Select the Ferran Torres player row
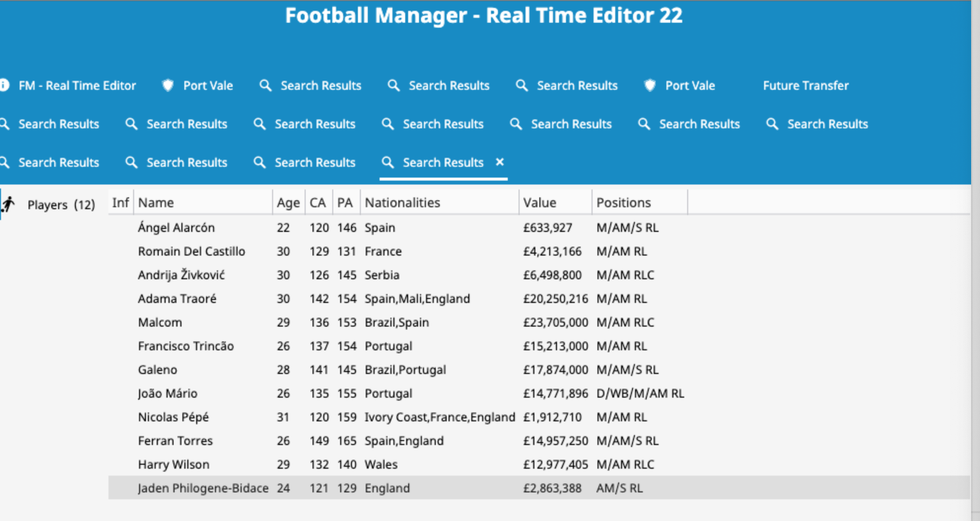Viewport: 980px width, 521px height. tap(175, 441)
